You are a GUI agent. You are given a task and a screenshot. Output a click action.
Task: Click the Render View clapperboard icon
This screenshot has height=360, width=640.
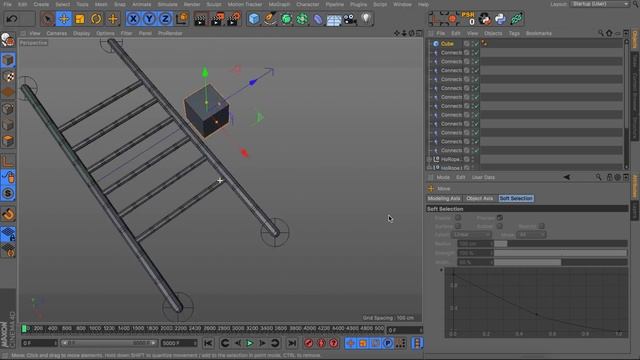click(200, 19)
